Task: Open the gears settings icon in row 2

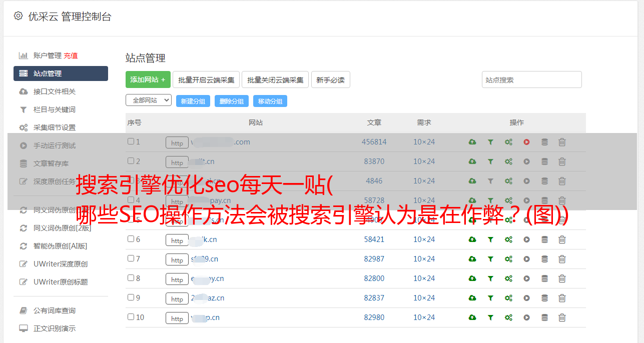Action: tap(508, 161)
